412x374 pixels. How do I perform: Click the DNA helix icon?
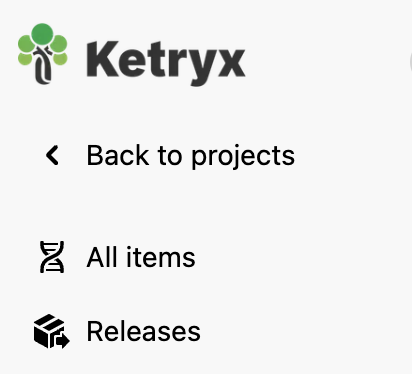coord(52,257)
